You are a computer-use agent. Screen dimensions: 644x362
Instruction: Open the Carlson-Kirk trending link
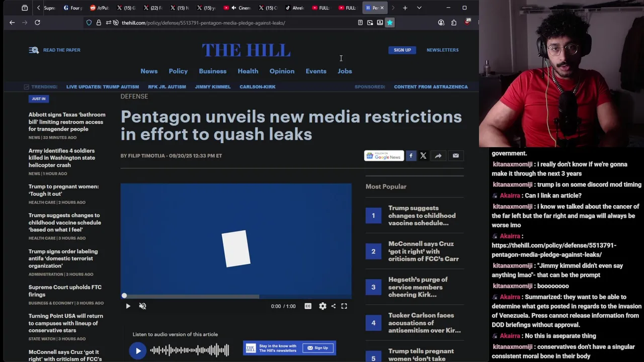pyautogui.click(x=258, y=86)
